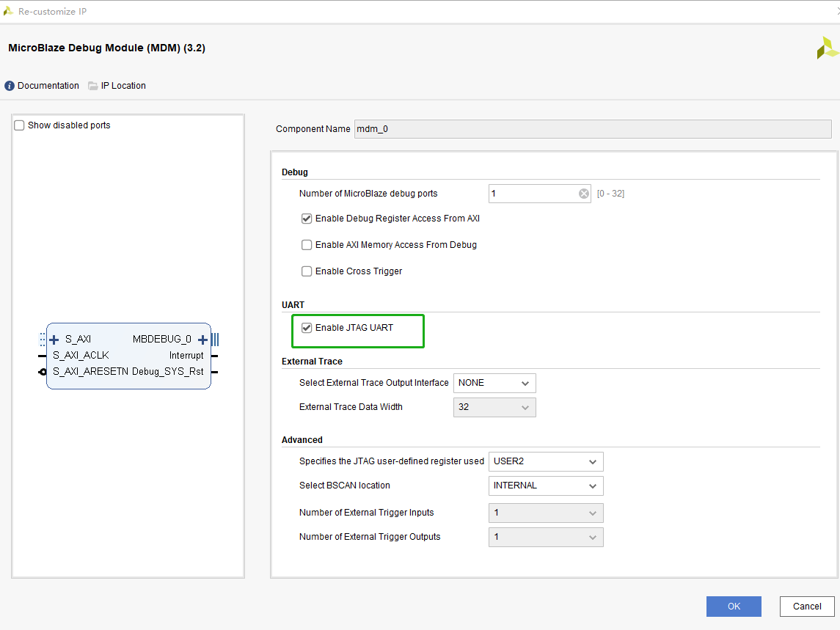840x630 pixels.
Task: Cancel the Re-customize IP dialog
Action: point(807,607)
